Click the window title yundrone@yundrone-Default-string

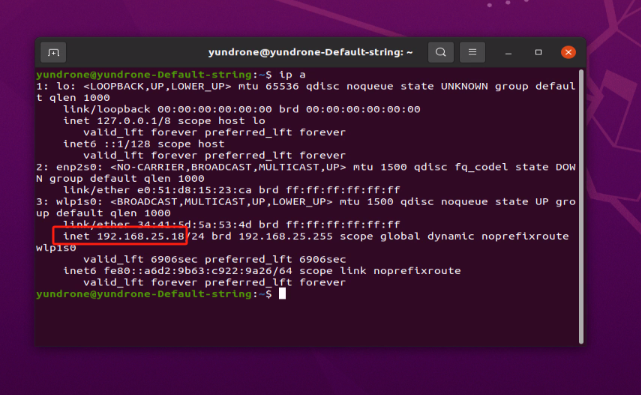tap(310, 52)
